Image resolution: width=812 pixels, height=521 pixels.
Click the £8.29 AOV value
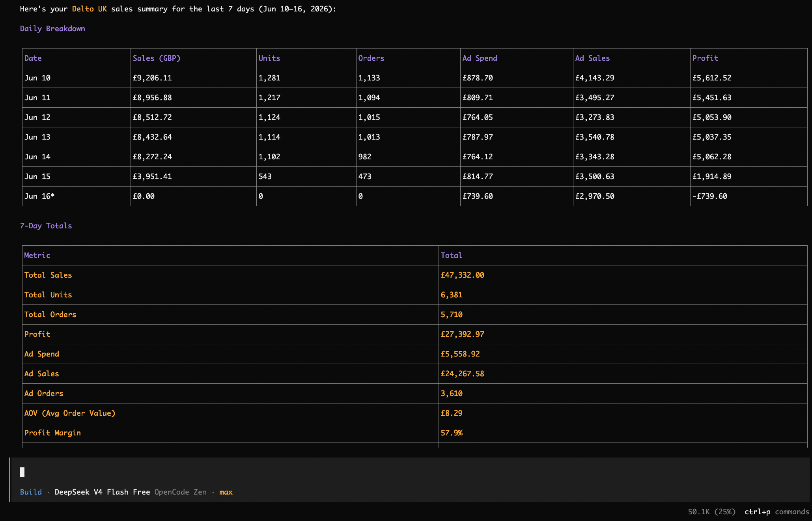point(452,413)
